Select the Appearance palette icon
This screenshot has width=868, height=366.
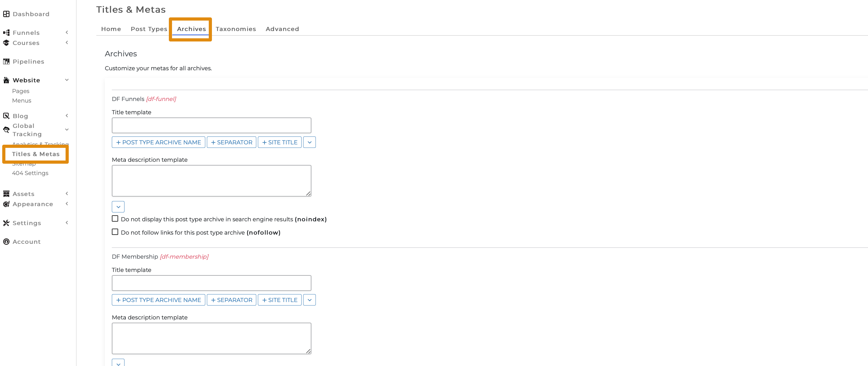pos(6,204)
